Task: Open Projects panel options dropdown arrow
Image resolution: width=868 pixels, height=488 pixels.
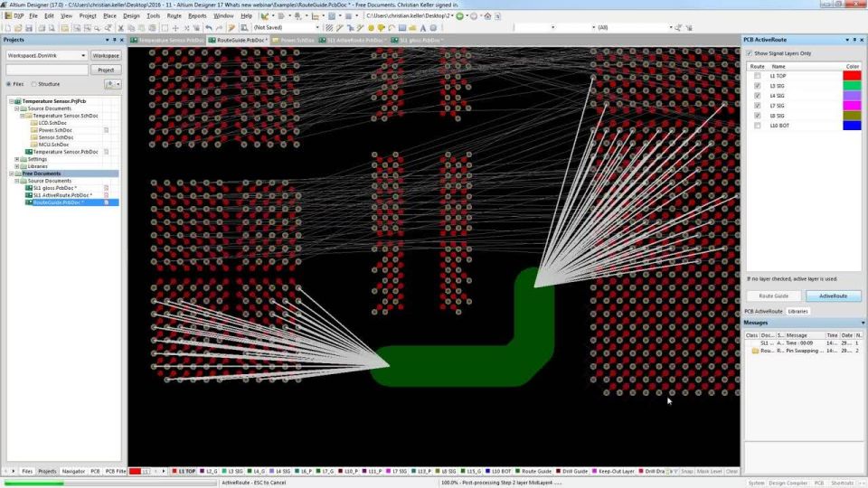Action: [x=107, y=40]
